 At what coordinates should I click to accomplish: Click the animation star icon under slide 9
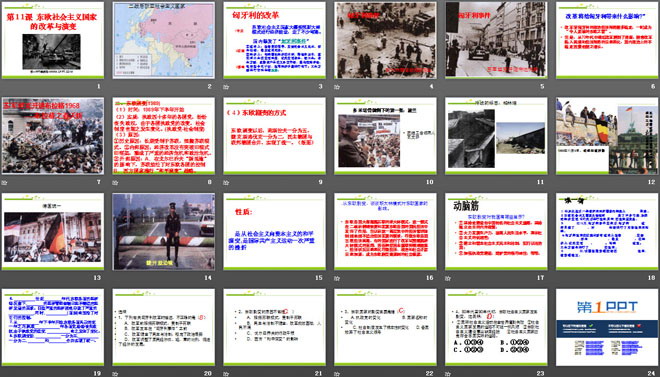(226, 183)
